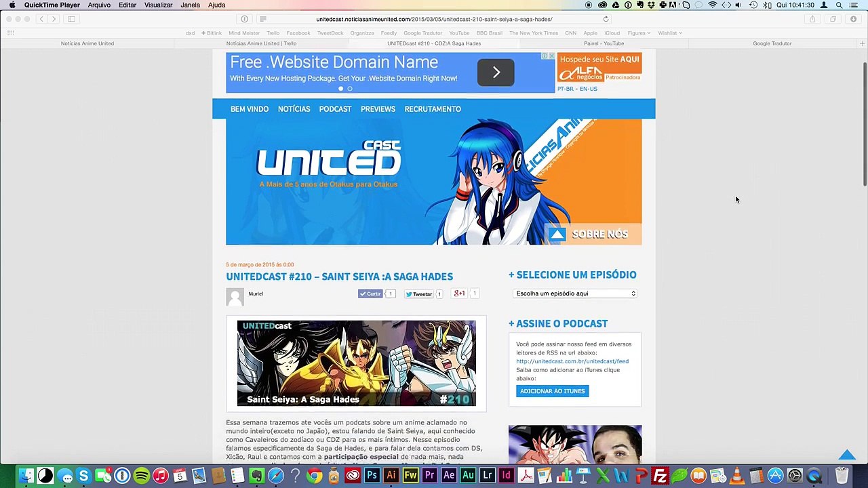This screenshot has height=488, width=868.
Task: Select the first ad carousel dot
Action: click(340, 89)
